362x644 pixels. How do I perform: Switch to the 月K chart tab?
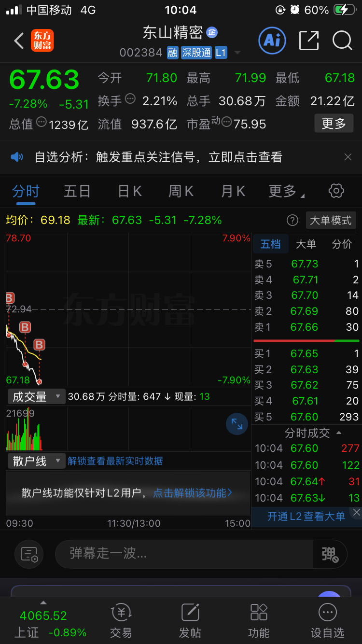coord(233,191)
